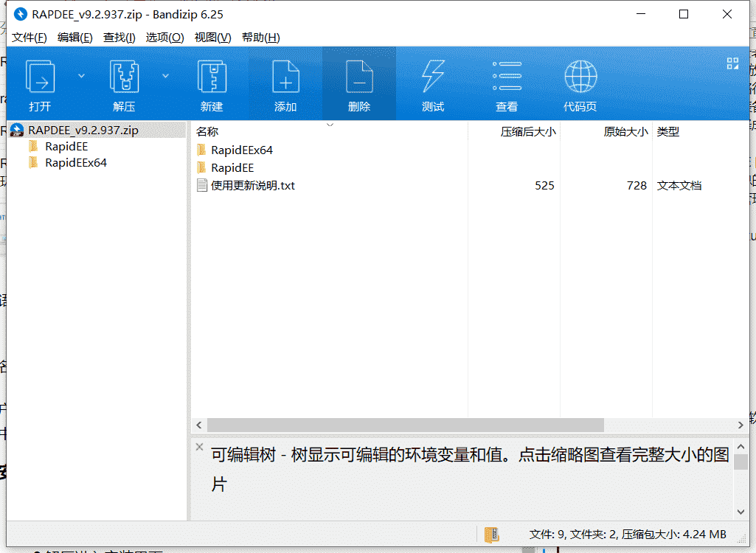
Task: Close the archive comment panel
Action: pos(200,447)
